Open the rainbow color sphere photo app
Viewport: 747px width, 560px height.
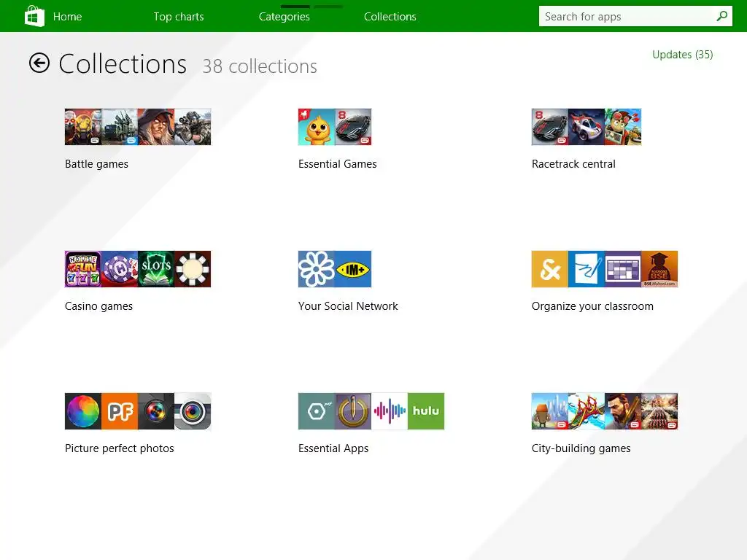point(83,411)
